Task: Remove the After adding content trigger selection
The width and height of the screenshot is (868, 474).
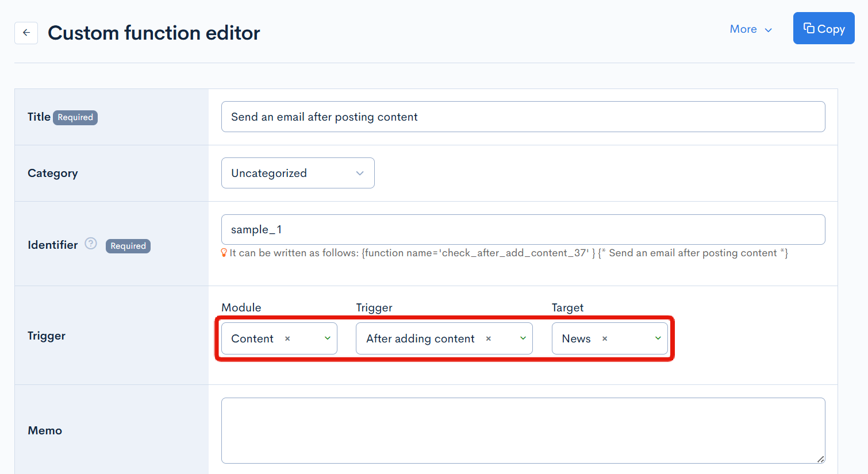Action: (489, 339)
